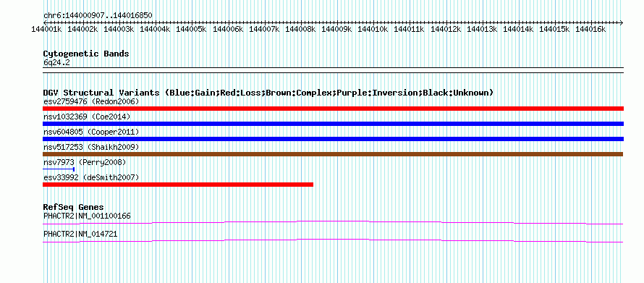644x283 pixels.
Task: Open esv2759476 (Redon2006) label
Action: (x=91, y=101)
